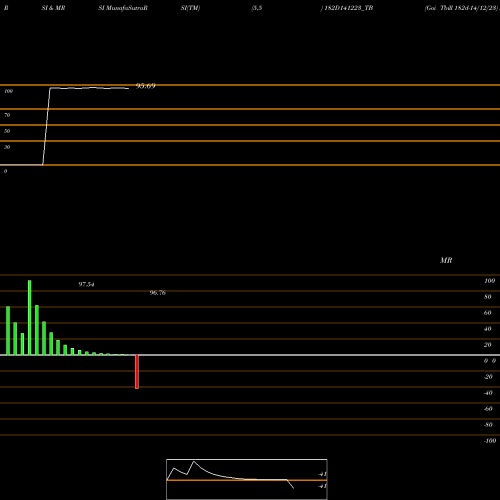Click the "SI MunafaSutraR" header text
Viewport: 500px width, 500px height.
coord(123,8)
